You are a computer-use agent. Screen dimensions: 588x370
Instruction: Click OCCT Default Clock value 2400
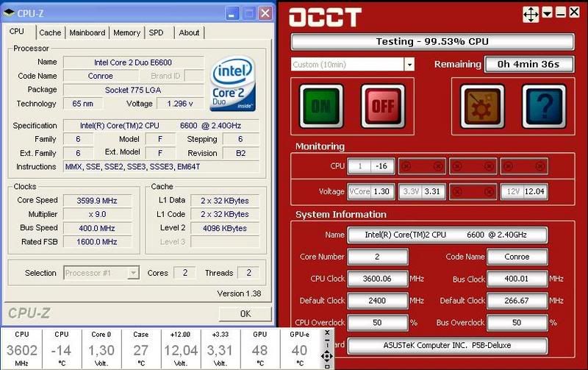pos(377,301)
